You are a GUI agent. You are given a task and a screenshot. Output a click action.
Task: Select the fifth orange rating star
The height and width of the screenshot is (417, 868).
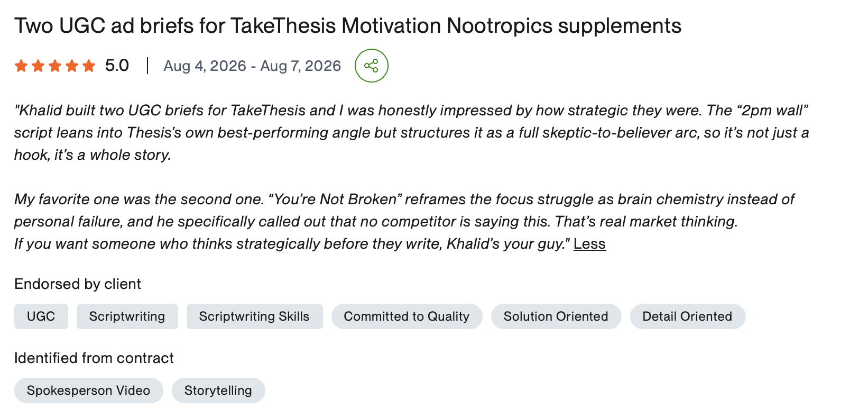coord(89,66)
